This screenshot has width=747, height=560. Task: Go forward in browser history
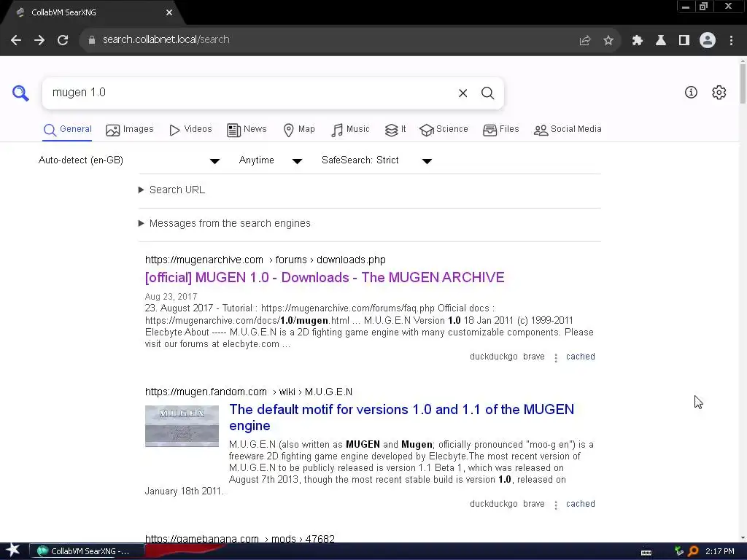[39, 40]
